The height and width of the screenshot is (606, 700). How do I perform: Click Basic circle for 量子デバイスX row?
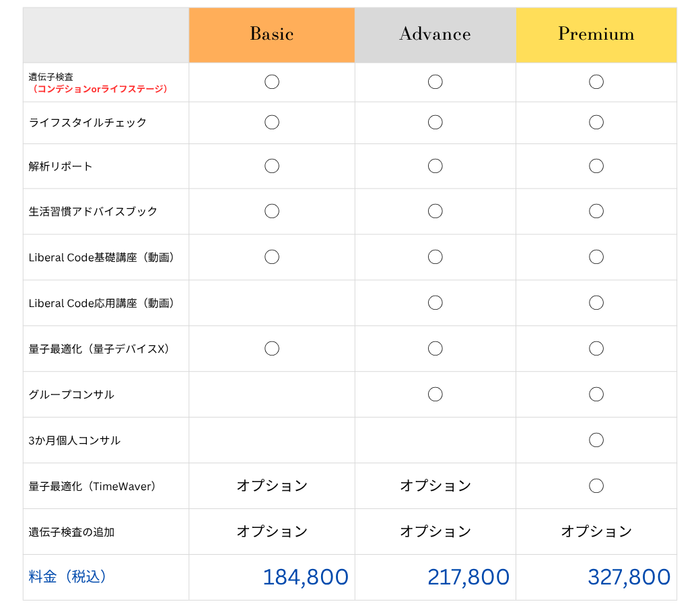tap(272, 348)
